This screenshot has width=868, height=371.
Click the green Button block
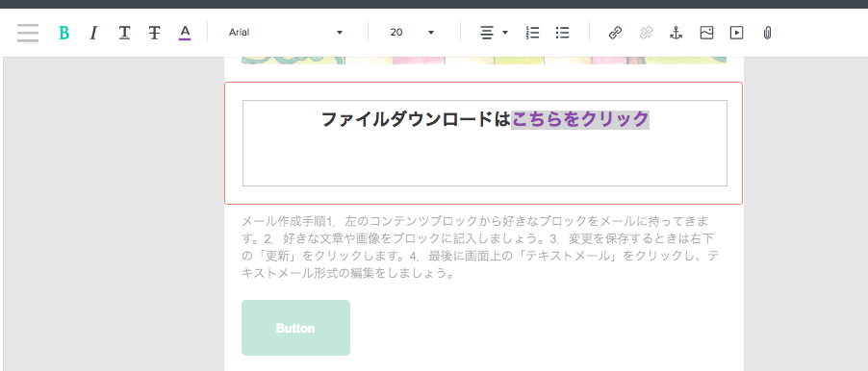(295, 328)
